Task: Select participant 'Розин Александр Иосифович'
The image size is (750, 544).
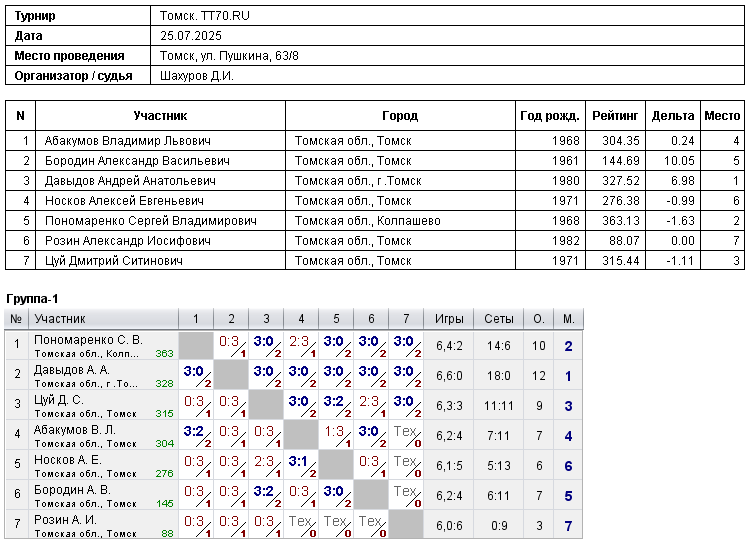Action: point(128,242)
